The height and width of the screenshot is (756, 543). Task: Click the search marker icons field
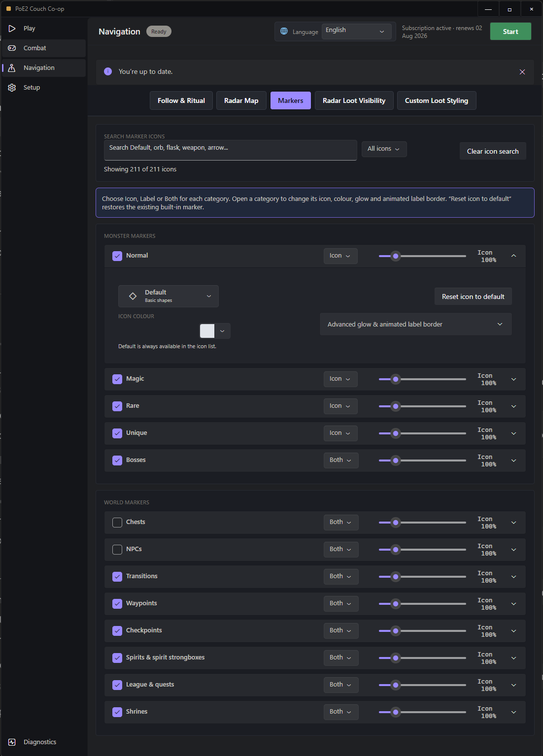point(230,150)
